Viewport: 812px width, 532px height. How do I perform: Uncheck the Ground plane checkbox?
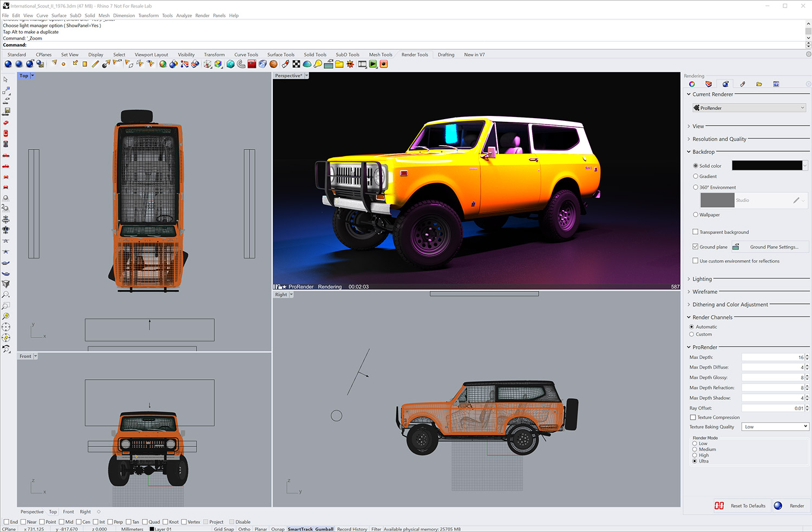point(695,246)
